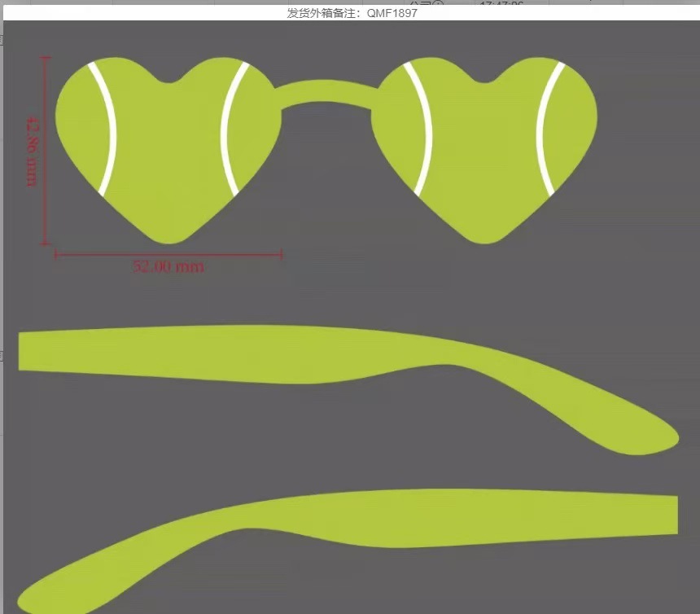The width and height of the screenshot is (700, 614).
Task: Click the '52.00 mm' width dimension label
Action: pos(168,266)
